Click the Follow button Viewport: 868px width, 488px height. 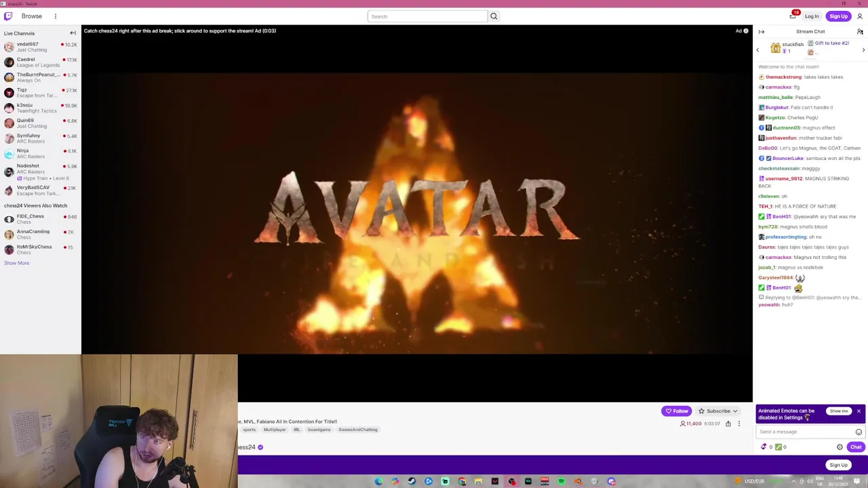[677, 411]
